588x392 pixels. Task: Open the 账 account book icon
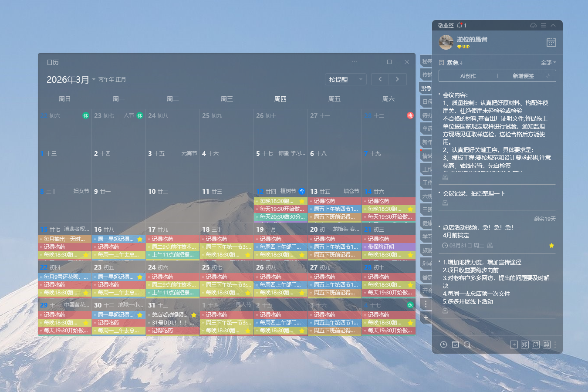[525, 344]
